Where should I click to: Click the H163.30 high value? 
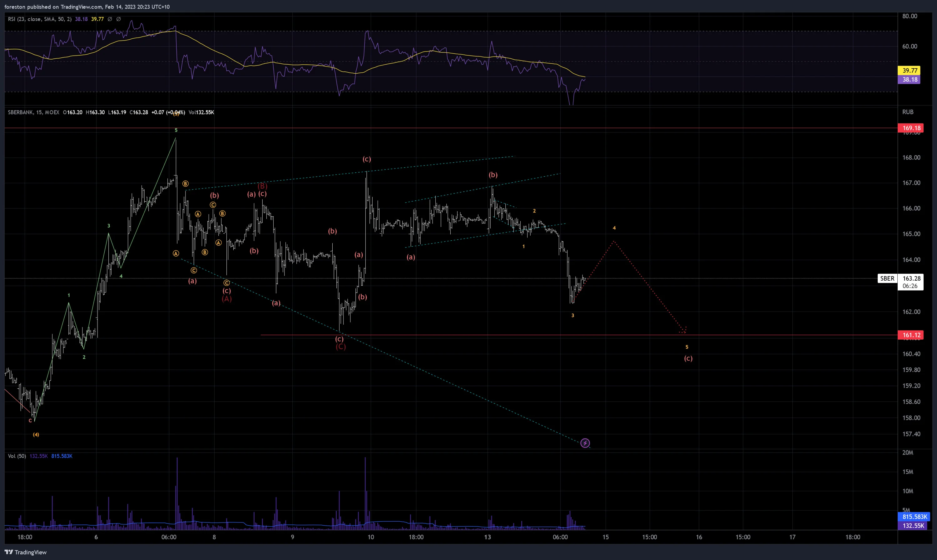[x=95, y=112]
